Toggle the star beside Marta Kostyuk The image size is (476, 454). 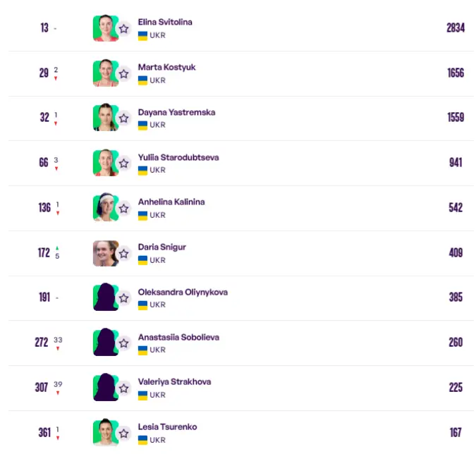(123, 74)
